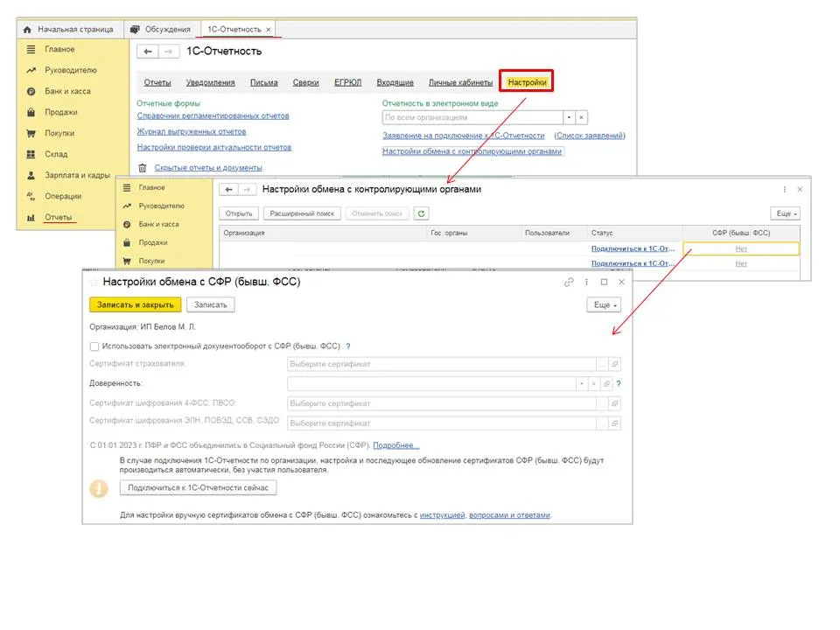Viewport: 840px width, 630px height.
Task: Open the Входящие section tab
Action: pos(395,82)
